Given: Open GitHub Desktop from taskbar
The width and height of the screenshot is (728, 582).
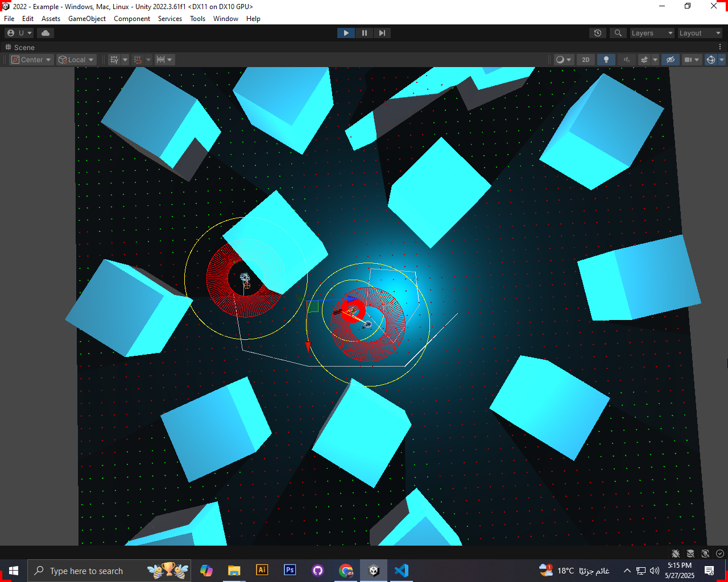Looking at the screenshot, I should pyautogui.click(x=318, y=571).
